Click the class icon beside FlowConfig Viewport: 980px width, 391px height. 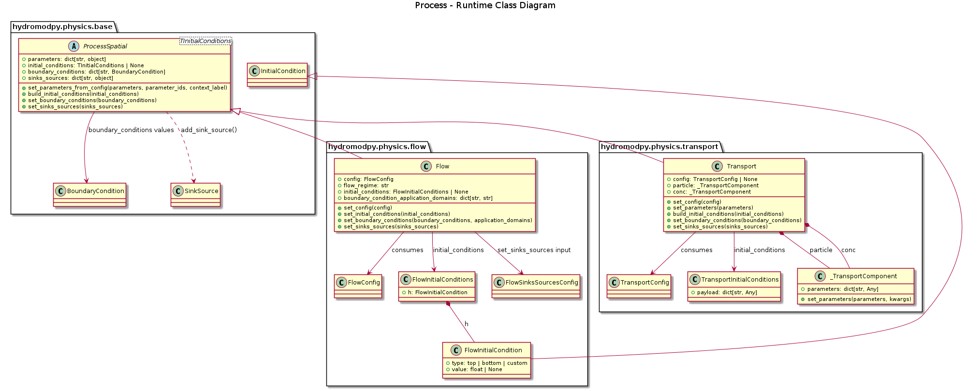(342, 283)
